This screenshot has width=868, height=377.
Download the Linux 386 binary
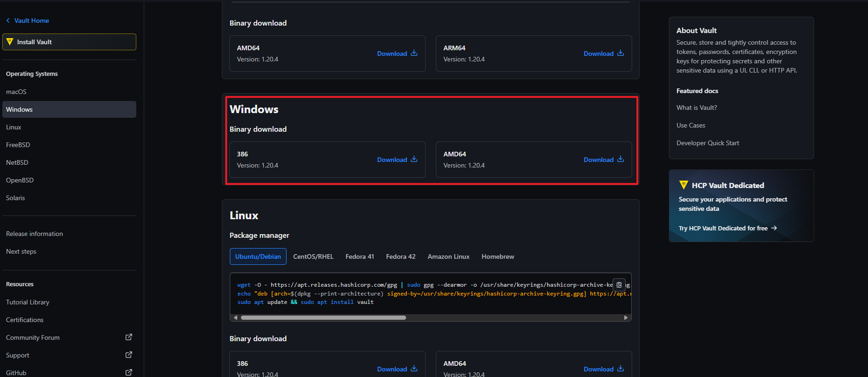coord(397,369)
